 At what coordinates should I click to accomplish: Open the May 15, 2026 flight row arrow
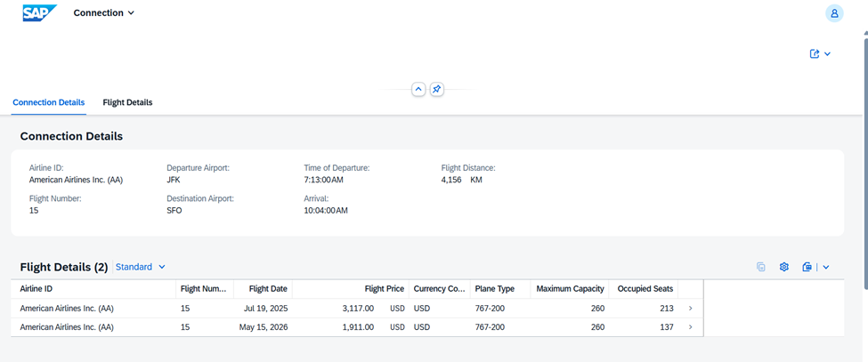(x=691, y=327)
